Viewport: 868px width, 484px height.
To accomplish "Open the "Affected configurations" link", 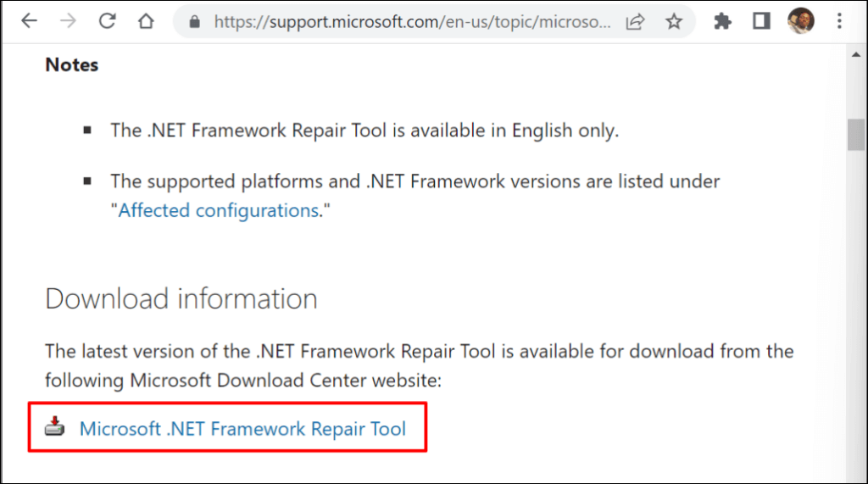I will pyautogui.click(x=218, y=210).
